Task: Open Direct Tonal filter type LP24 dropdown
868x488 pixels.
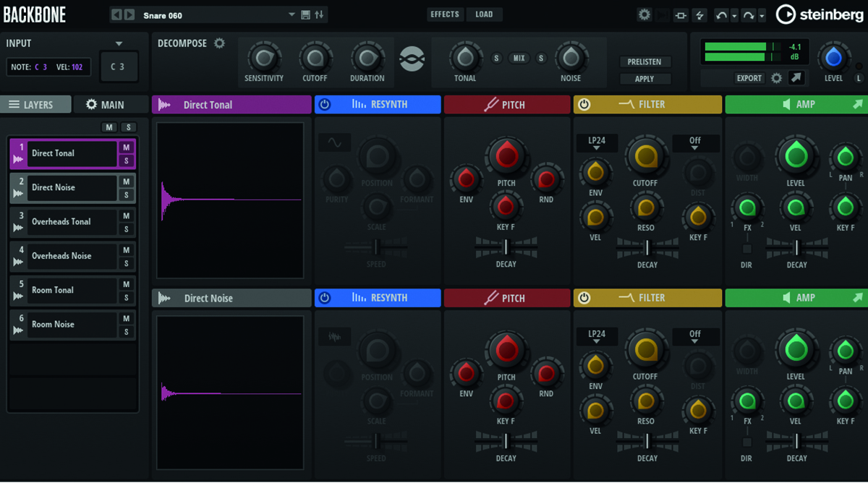Action: [597, 143]
